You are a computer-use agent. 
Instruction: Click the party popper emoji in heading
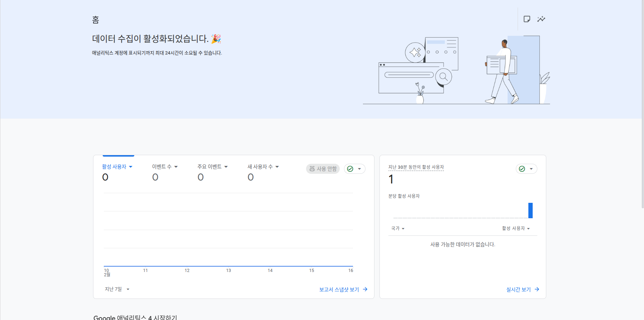[216, 39]
